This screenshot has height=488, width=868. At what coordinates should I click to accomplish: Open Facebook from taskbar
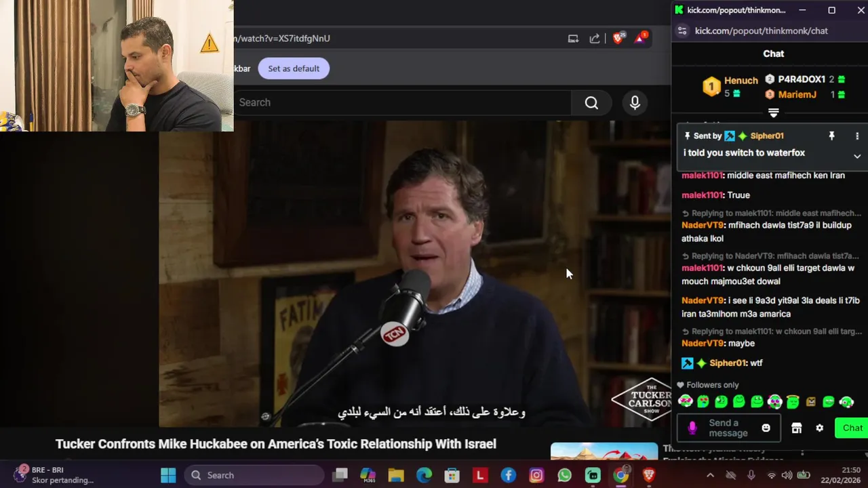(x=509, y=475)
